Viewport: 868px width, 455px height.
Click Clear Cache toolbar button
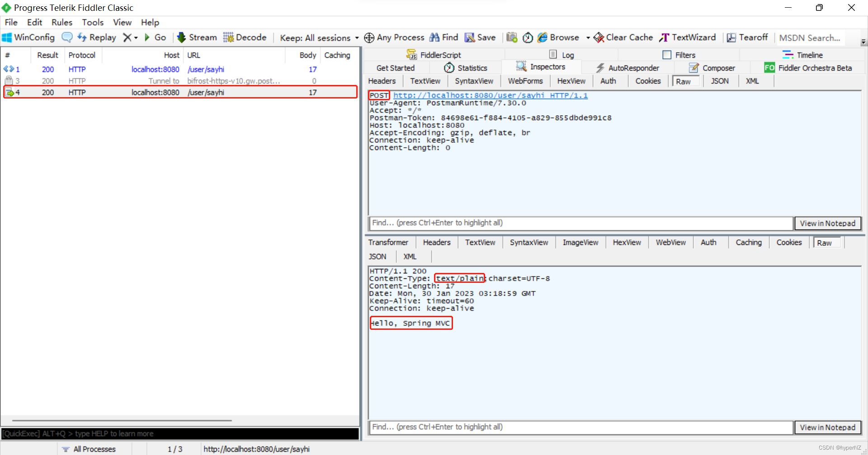(x=623, y=38)
